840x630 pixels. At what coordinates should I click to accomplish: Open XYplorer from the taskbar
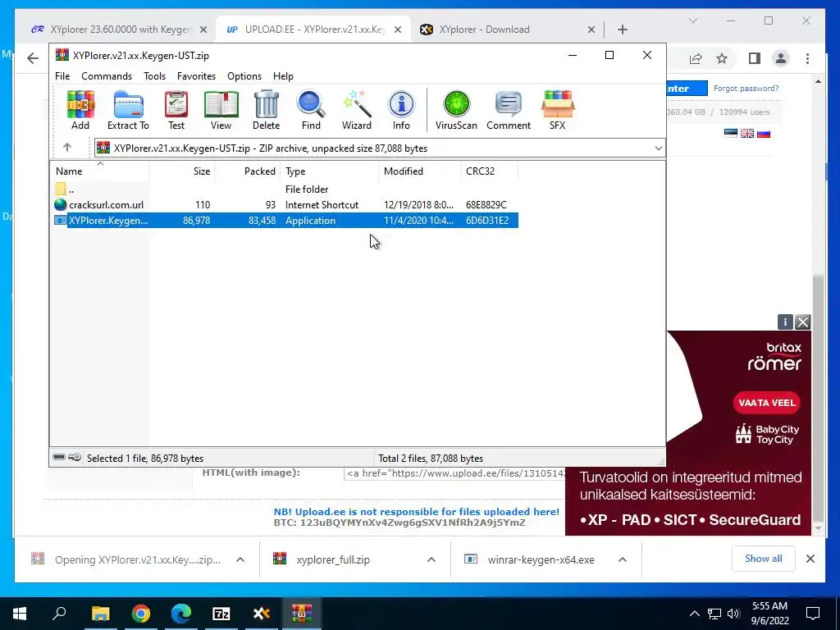(262, 614)
